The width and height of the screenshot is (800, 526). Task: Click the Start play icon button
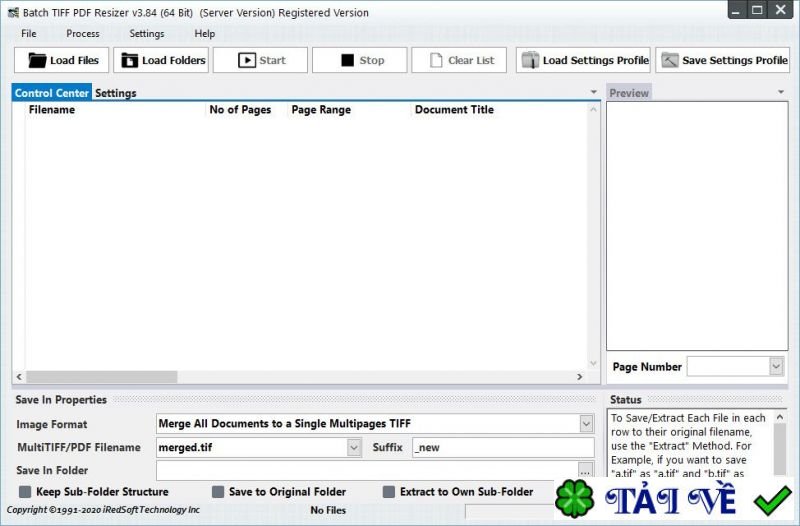(x=260, y=60)
